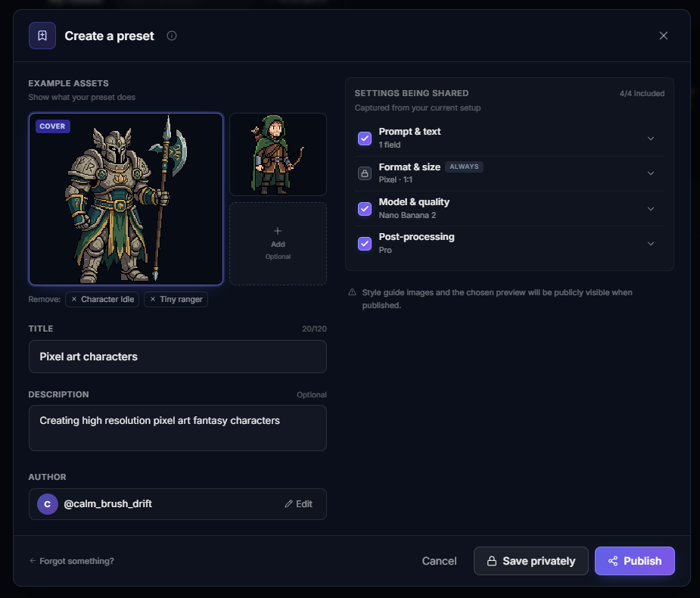Disable the Model & quality checkbox

[364, 208]
